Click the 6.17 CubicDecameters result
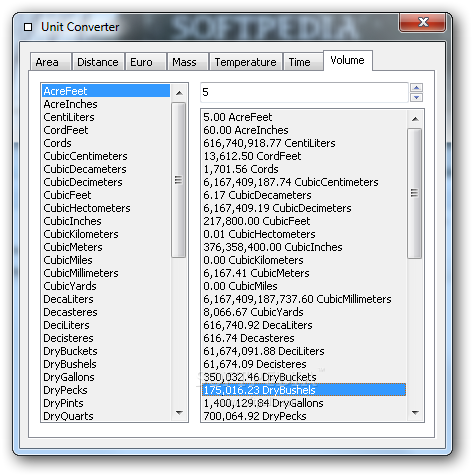Screen dimensions: 473x476 304,195
